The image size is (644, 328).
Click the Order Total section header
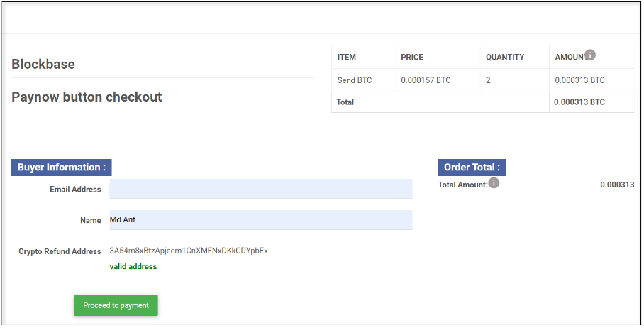point(472,168)
